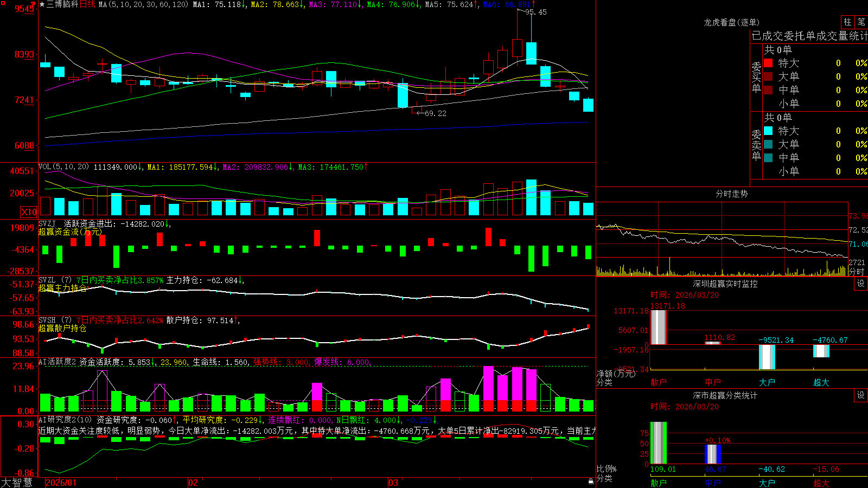Open the VOL(5,10,20) indicator label
This screenshot has width=868, height=488.
[63, 167]
